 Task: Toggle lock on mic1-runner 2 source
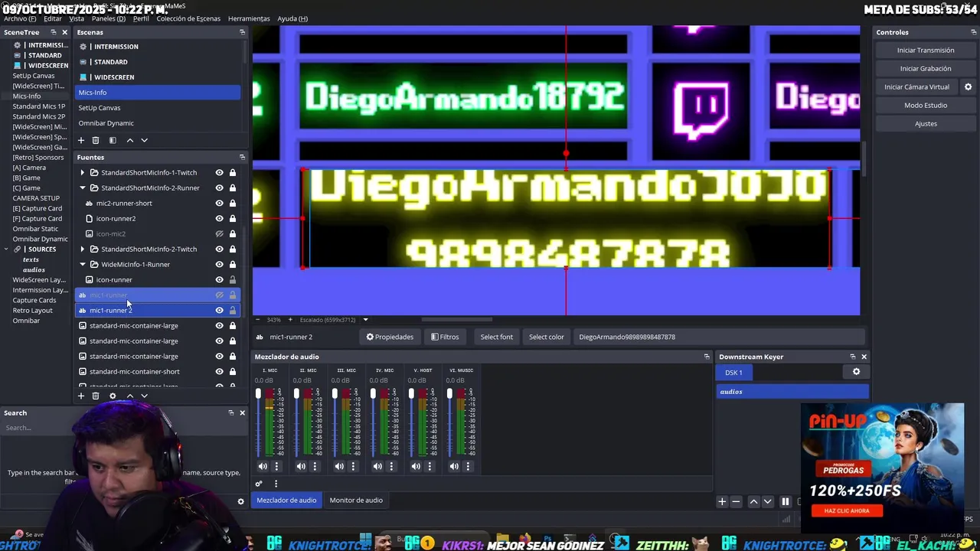click(x=233, y=311)
